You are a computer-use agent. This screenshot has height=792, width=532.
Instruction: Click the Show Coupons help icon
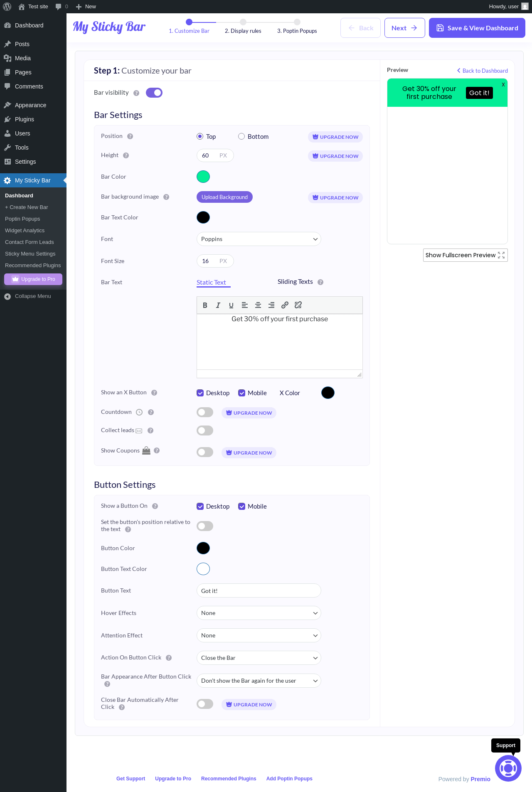tap(157, 450)
